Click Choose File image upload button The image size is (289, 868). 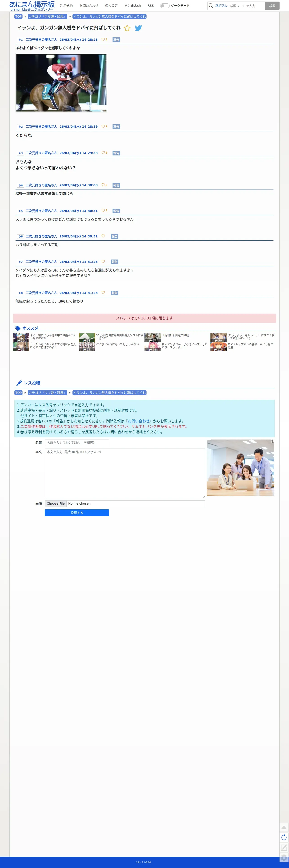(56, 503)
